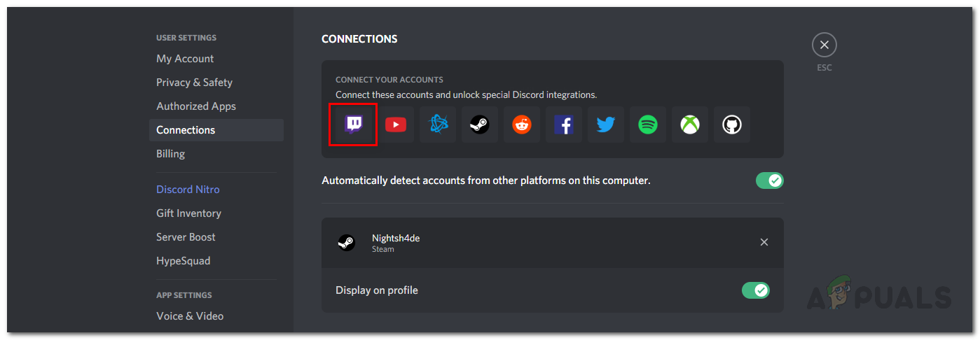The height and width of the screenshot is (340, 980).
Task: Connect a Spotify account
Action: 648,125
